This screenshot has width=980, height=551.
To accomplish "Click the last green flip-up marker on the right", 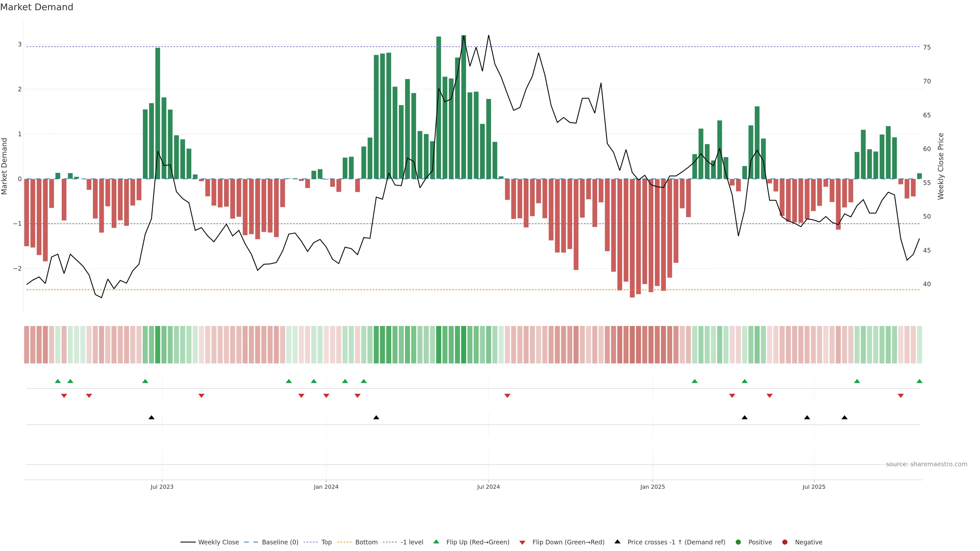I will tap(919, 381).
